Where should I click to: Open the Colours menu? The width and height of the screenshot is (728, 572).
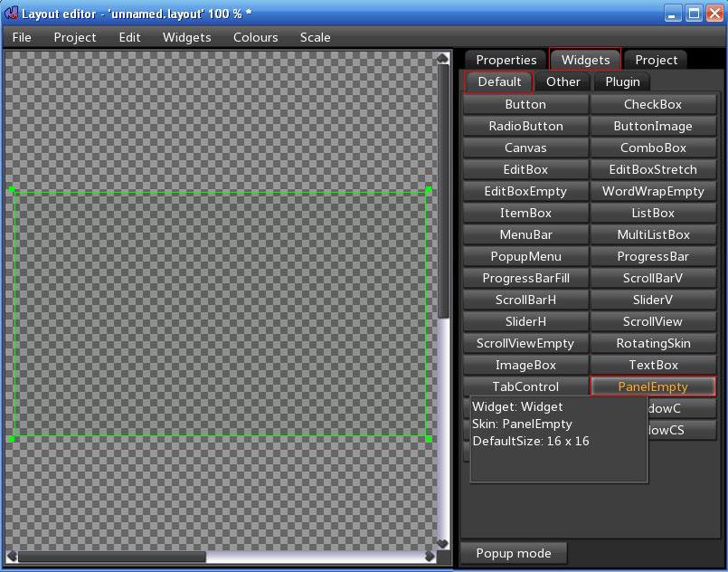[x=255, y=37]
